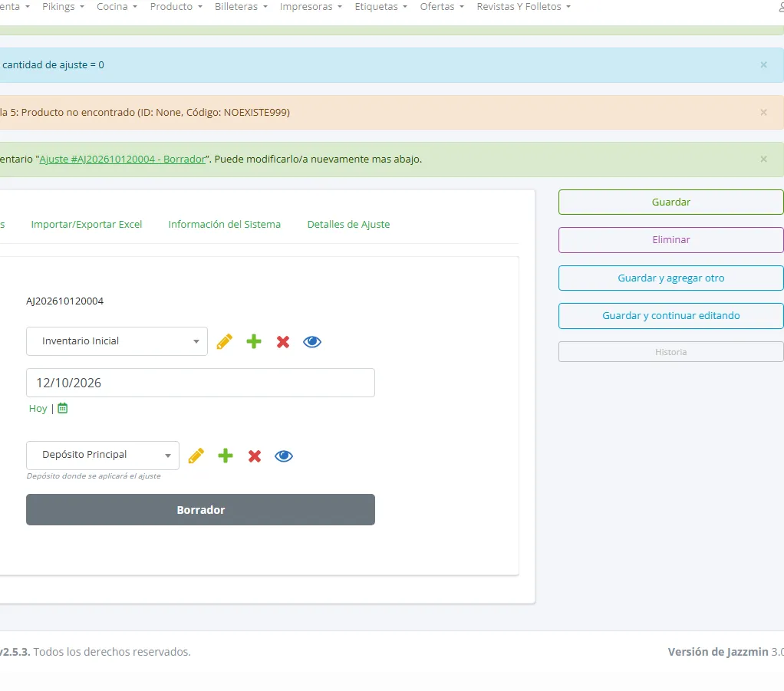Switch to Información del Sistema tab
Screen dimensions: 784x691
[225, 224]
